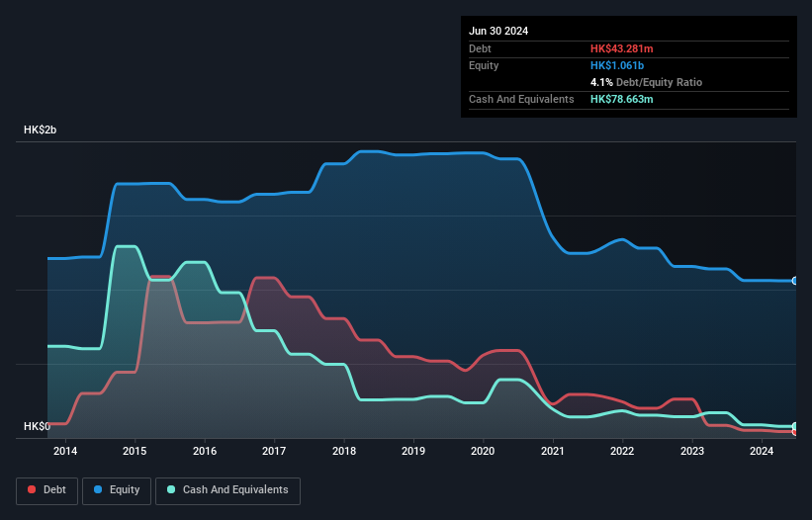
Task: Click the 2015 x-axis label
Action: (135, 451)
